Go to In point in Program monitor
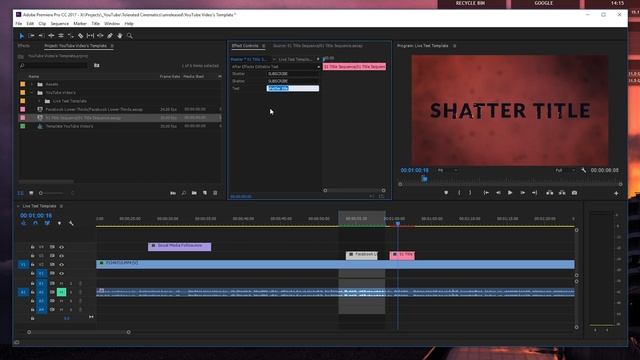 pos(486,193)
